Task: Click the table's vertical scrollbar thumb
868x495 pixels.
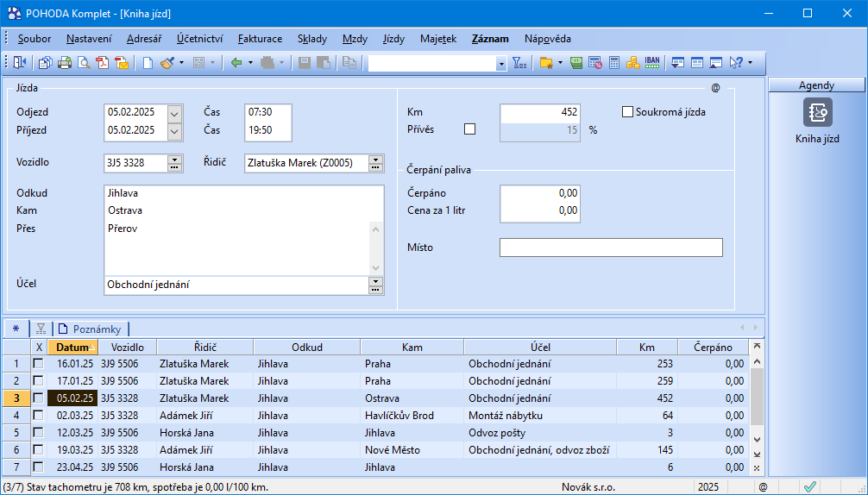Action: (x=757, y=397)
